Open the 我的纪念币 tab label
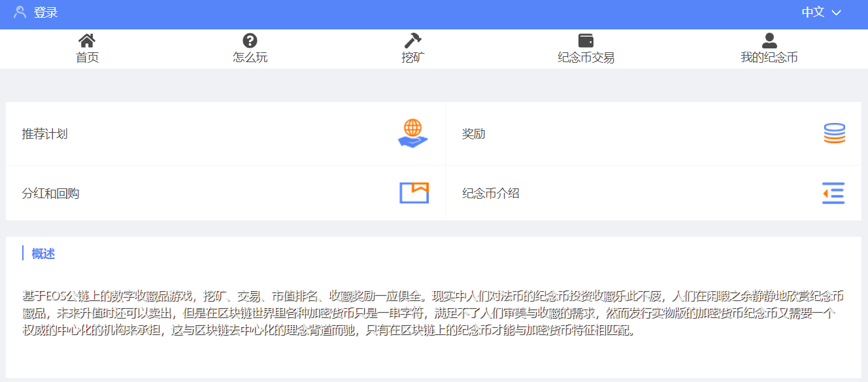Screen dimensions: 868x382 pyautogui.click(x=769, y=58)
